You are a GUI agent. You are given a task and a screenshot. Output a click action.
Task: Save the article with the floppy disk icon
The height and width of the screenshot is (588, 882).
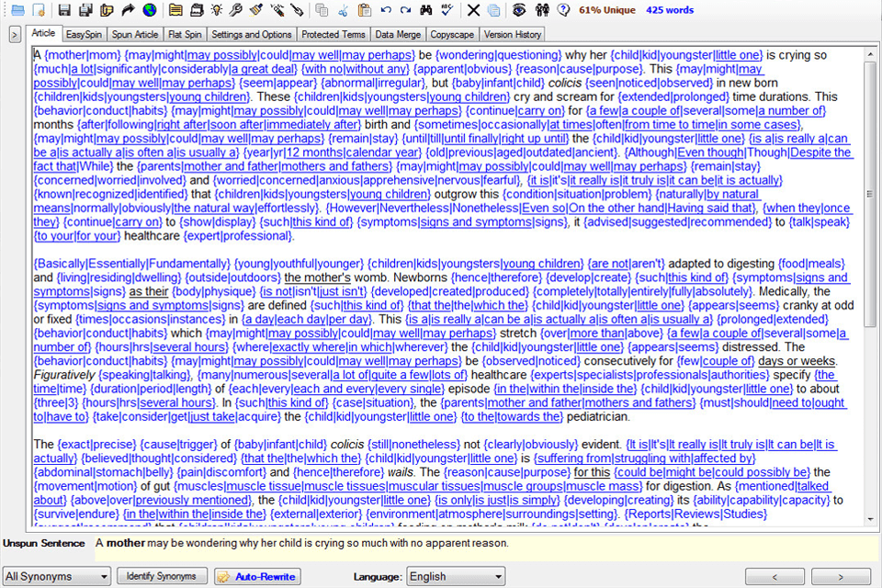pyautogui.click(x=64, y=9)
